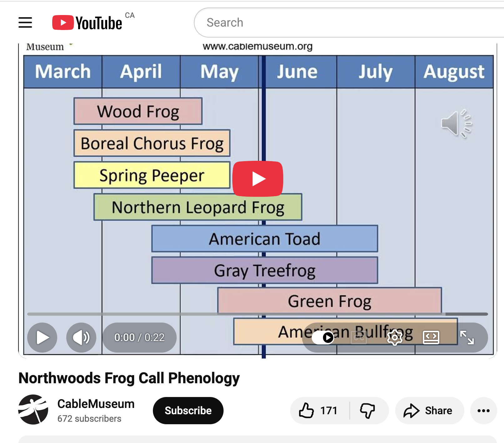Play the video from the control bar
The width and height of the screenshot is (504, 443).
42,338
